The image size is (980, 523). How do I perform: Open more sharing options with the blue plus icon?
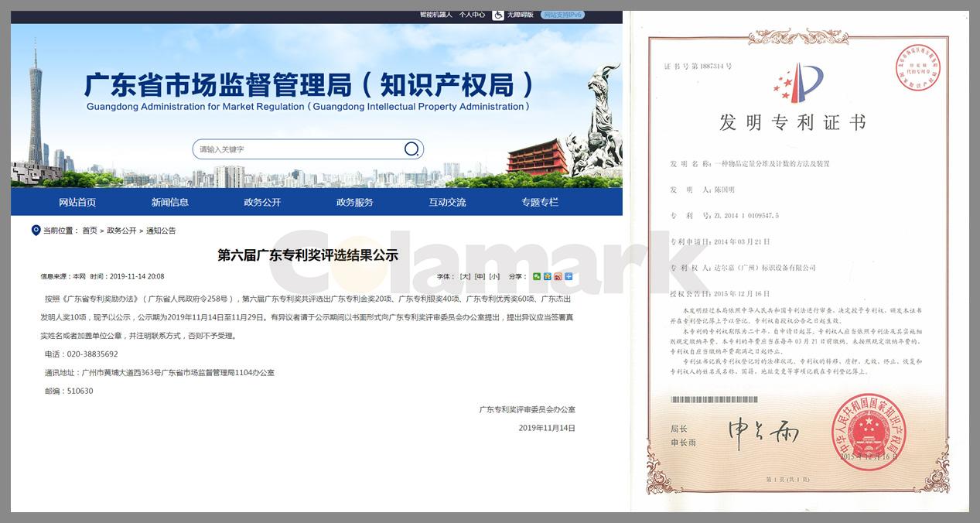pos(569,276)
